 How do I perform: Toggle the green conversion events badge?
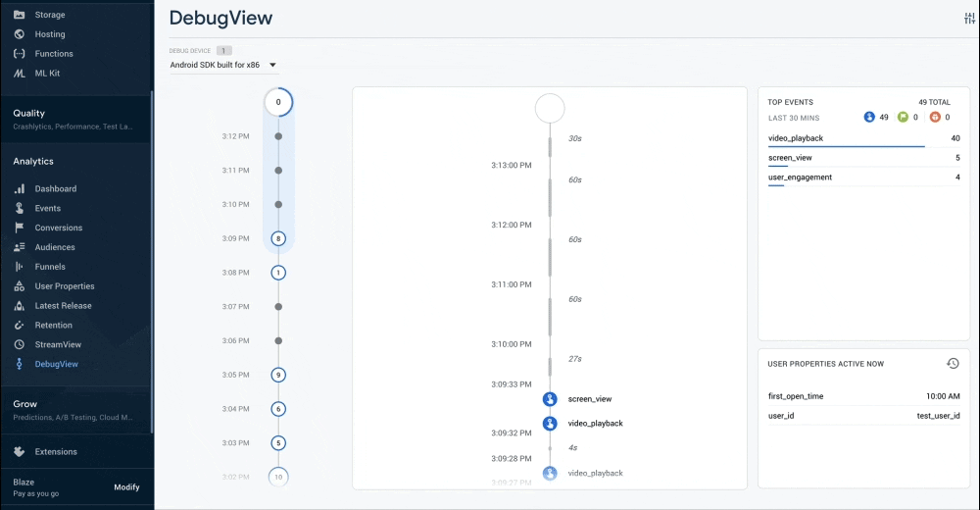[903, 117]
